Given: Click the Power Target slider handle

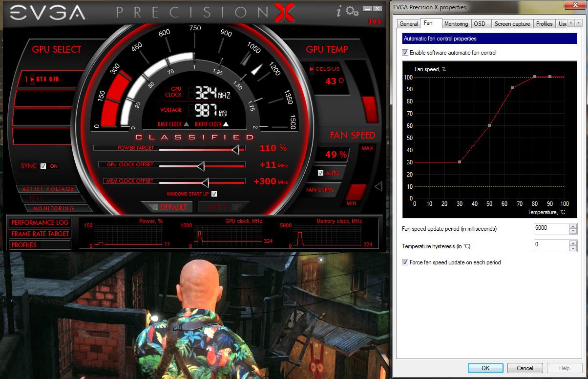Looking at the screenshot, I should tap(235, 149).
